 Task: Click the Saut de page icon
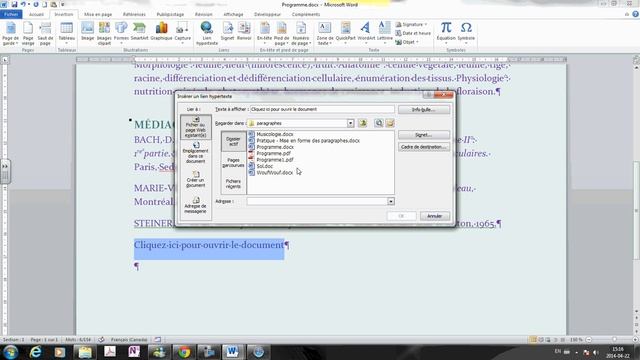(x=45, y=33)
